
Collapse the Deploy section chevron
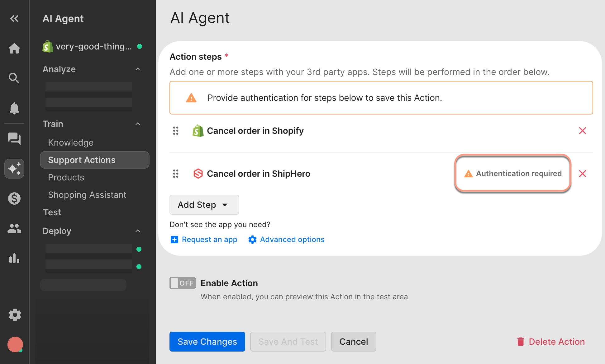pyautogui.click(x=138, y=231)
